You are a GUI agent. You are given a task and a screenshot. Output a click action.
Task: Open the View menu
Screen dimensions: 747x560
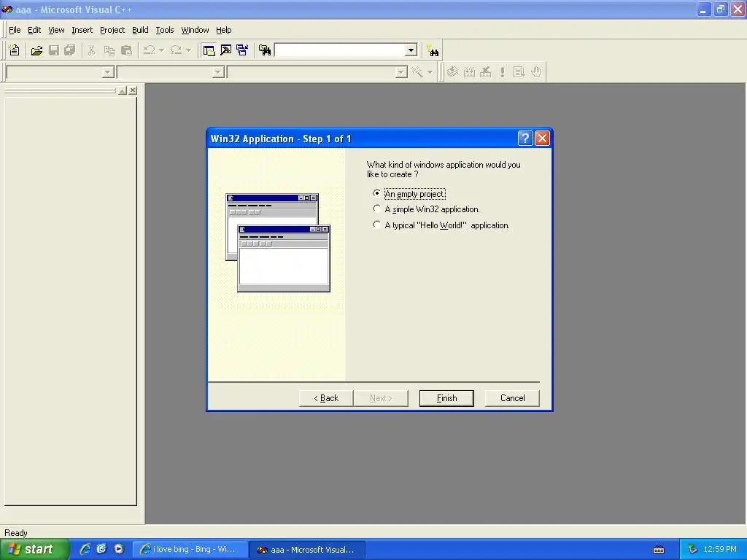point(56,30)
